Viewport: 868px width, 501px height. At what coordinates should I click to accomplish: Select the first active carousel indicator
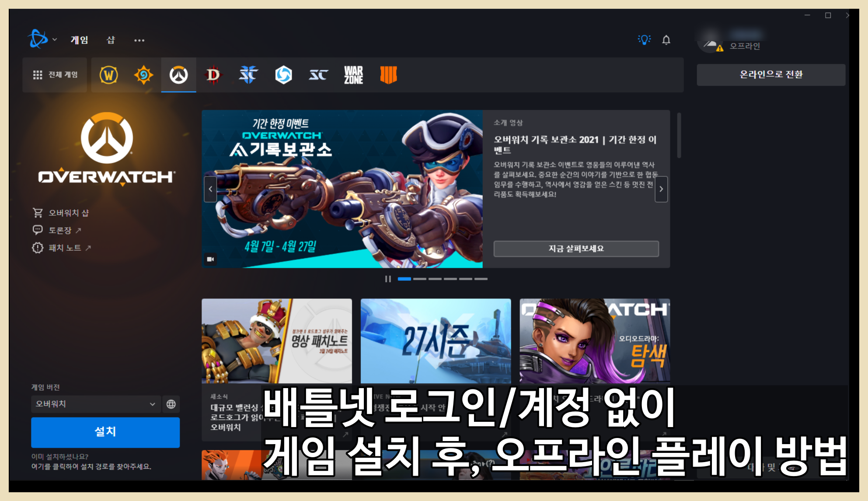[404, 279]
